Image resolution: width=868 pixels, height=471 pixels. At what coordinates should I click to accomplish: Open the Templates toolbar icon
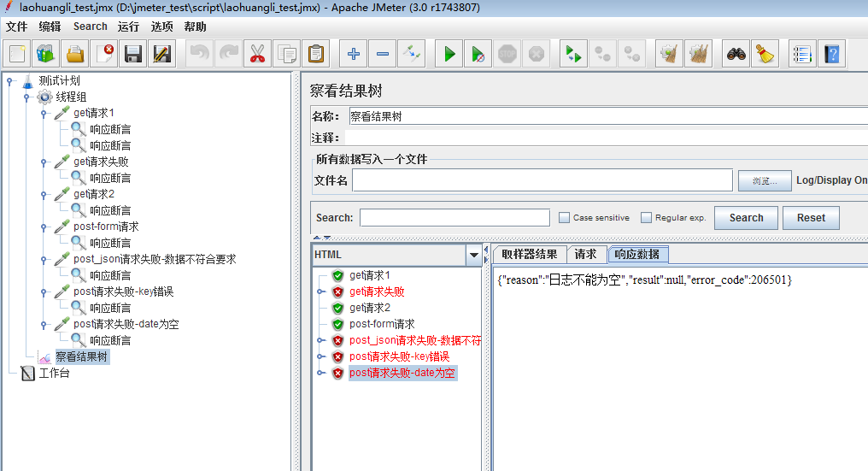tap(46, 54)
